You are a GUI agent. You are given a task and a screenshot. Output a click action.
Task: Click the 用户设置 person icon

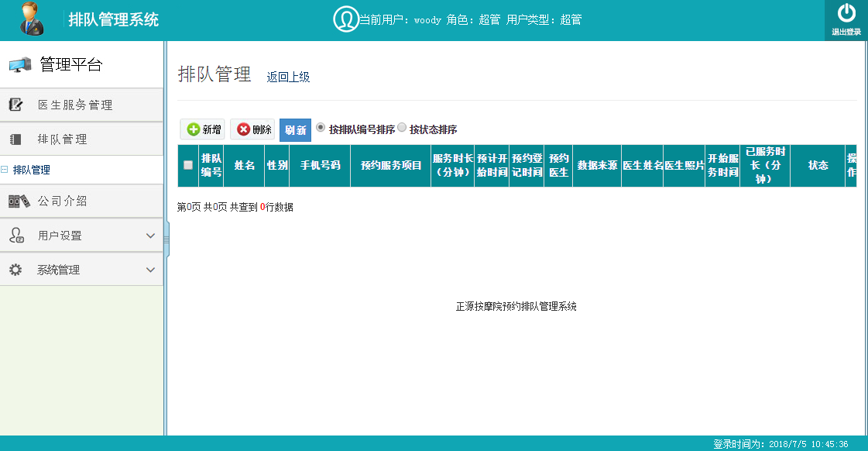tap(15, 236)
